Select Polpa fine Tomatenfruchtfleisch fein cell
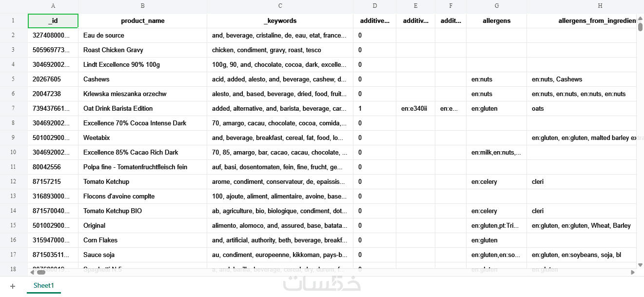 142,167
